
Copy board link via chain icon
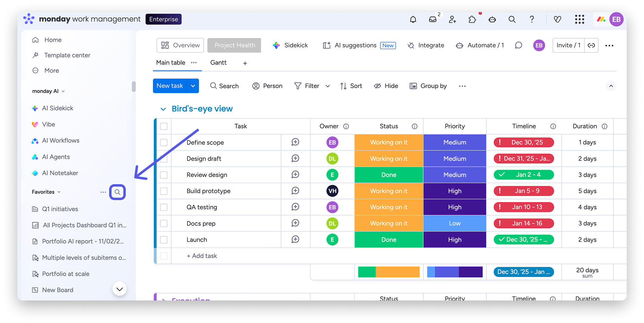pyautogui.click(x=591, y=45)
